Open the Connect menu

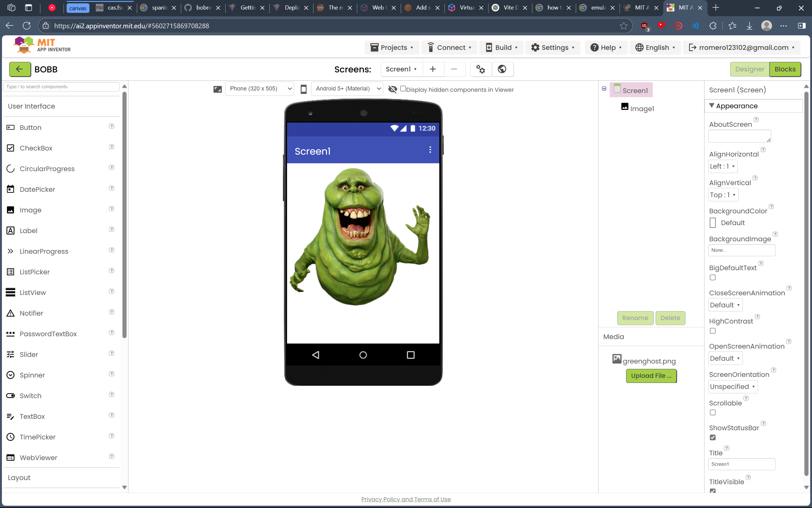(x=449, y=48)
